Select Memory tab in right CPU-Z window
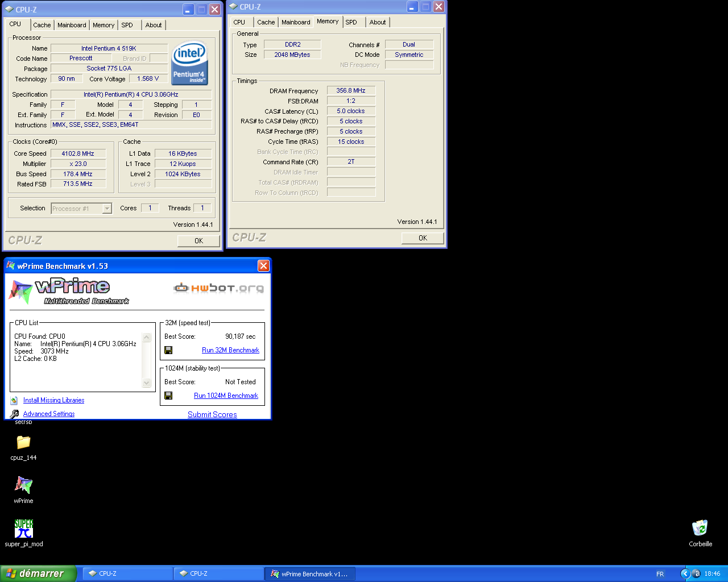The width and height of the screenshot is (728, 582). tap(328, 21)
